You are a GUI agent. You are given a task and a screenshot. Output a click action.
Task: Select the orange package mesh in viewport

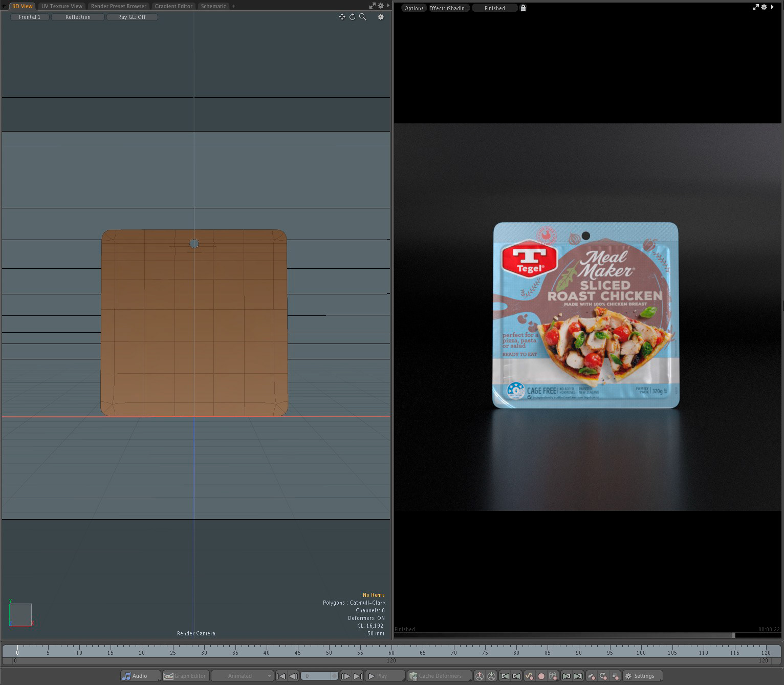tap(194, 323)
